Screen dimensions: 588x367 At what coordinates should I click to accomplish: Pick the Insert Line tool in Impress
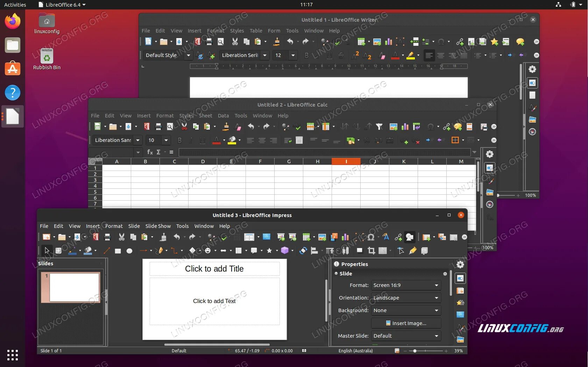(x=107, y=251)
